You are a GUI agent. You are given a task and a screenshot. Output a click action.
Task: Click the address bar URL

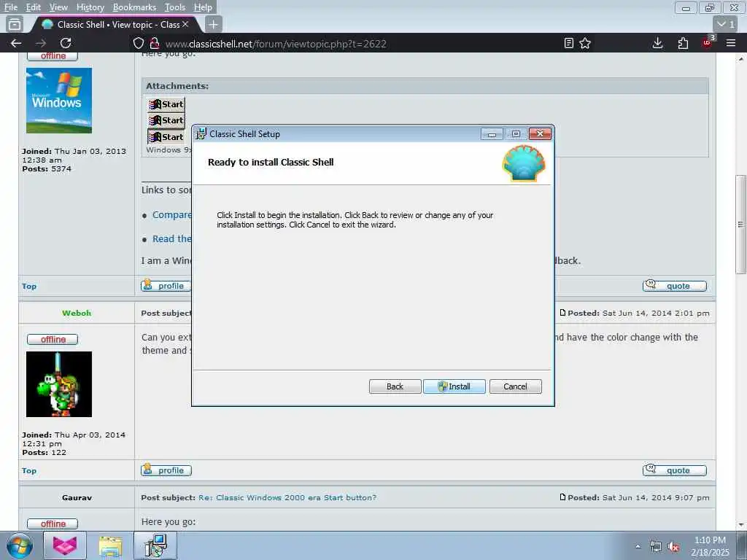(276, 44)
